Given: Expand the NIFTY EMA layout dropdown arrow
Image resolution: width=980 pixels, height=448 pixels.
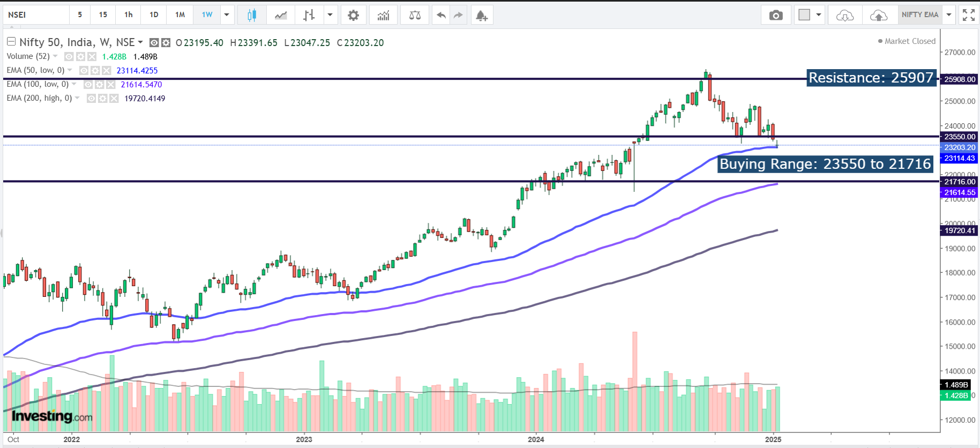Looking at the screenshot, I should [949, 15].
